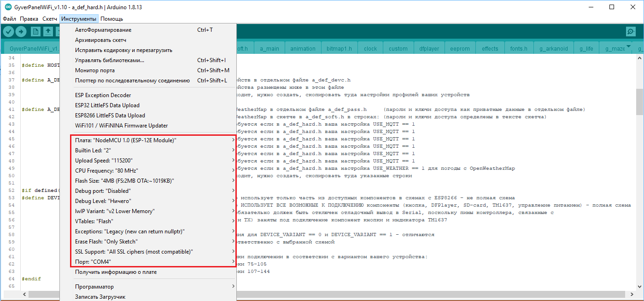Open the Помощь menu
Screen dimensions: 644x301
coord(111,19)
